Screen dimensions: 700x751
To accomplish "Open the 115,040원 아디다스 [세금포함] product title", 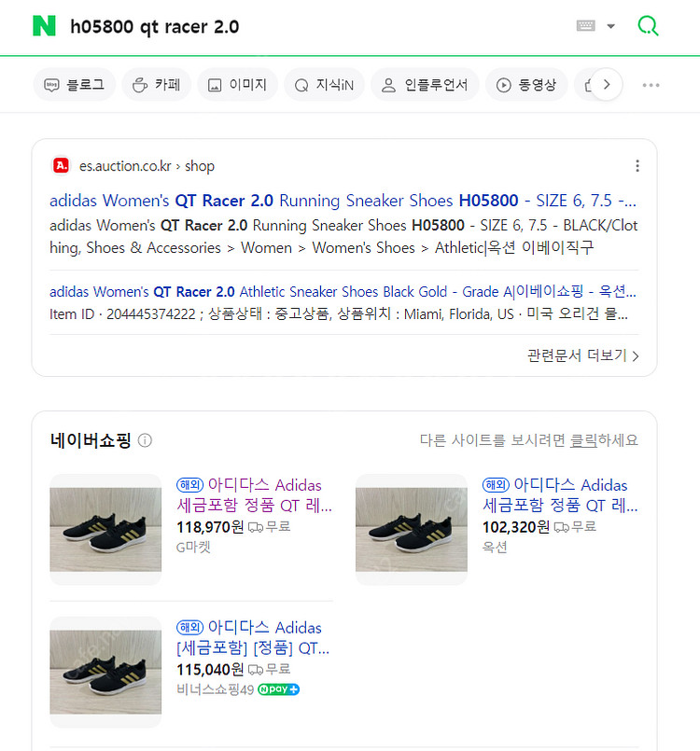I will 253,638.
